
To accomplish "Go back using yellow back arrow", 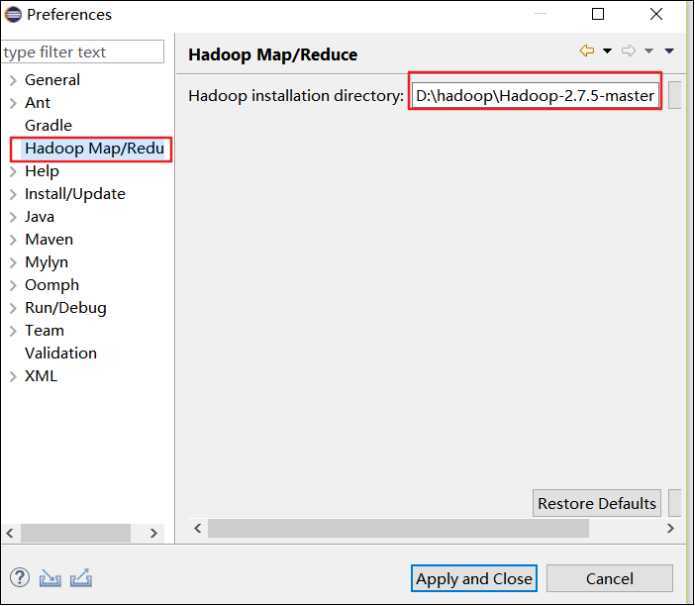I will pyautogui.click(x=587, y=51).
